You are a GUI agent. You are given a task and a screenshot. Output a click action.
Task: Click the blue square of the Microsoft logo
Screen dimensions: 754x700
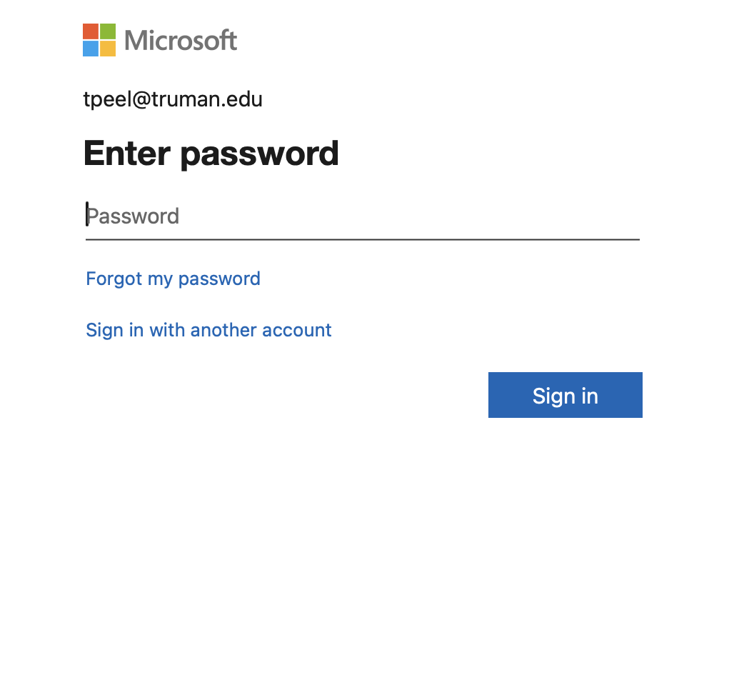(x=91, y=49)
